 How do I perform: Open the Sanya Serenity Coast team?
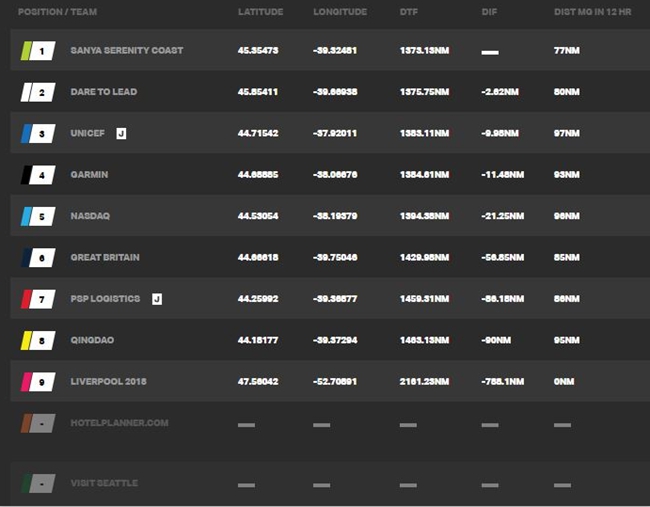[x=127, y=51]
